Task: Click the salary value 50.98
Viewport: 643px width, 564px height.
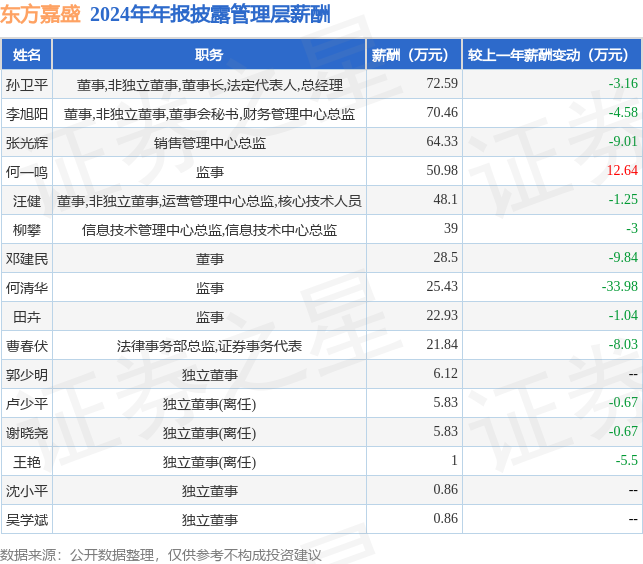Action: click(442, 170)
